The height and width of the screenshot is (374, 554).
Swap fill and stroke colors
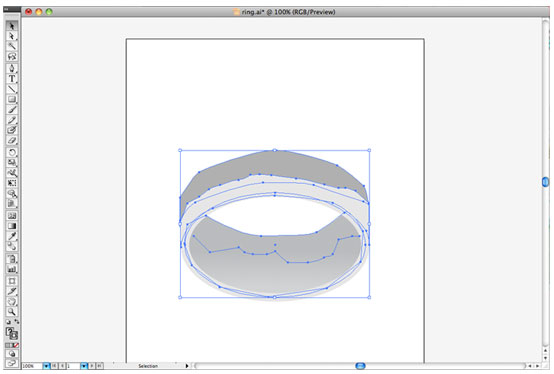(x=17, y=321)
